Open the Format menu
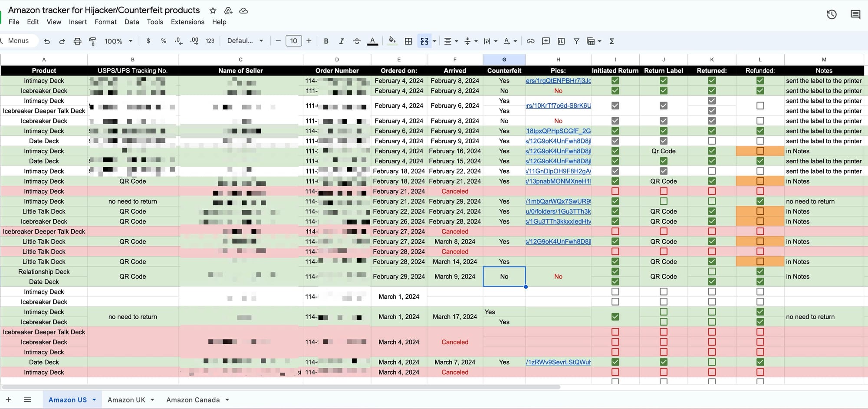This screenshot has width=868, height=409. tap(105, 22)
